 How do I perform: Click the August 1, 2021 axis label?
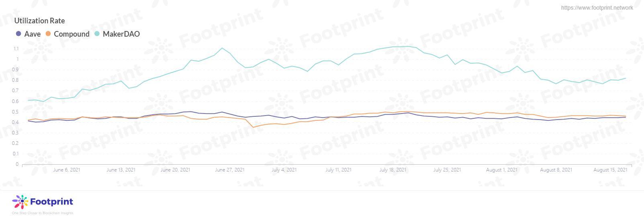tap(501, 170)
